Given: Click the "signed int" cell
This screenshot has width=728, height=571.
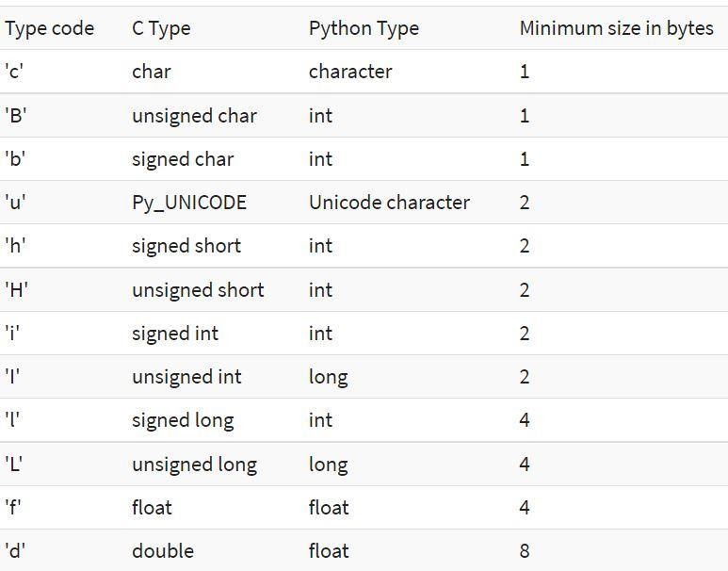Looking at the screenshot, I should (x=175, y=334).
